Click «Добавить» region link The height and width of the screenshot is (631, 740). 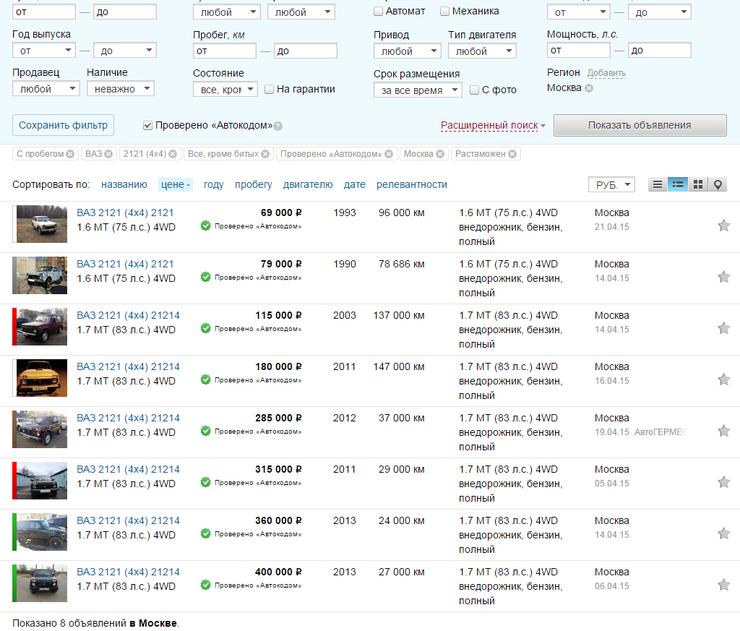pyautogui.click(x=606, y=73)
